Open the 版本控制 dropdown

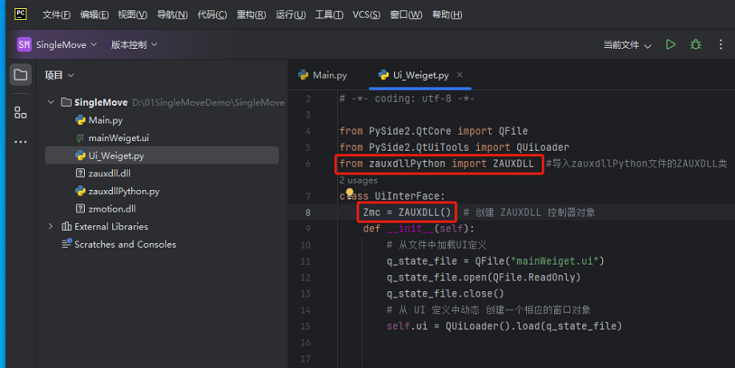[x=134, y=45]
